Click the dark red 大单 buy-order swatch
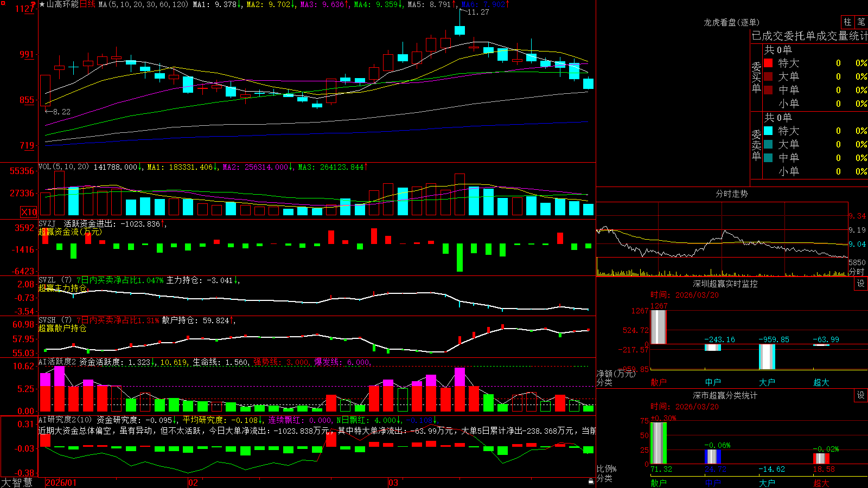Image resolution: width=868 pixels, height=488 pixels. (x=768, y=76)
